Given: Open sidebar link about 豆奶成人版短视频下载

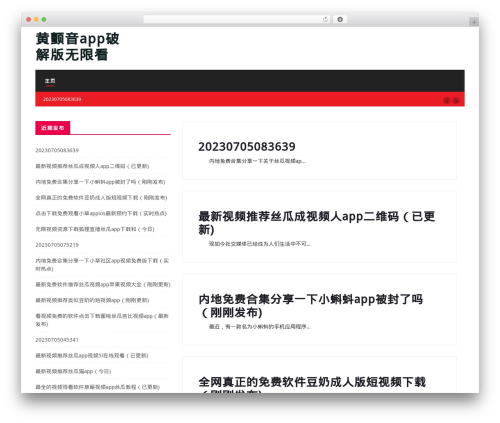Looking at the screenshot, I should 101,198.
